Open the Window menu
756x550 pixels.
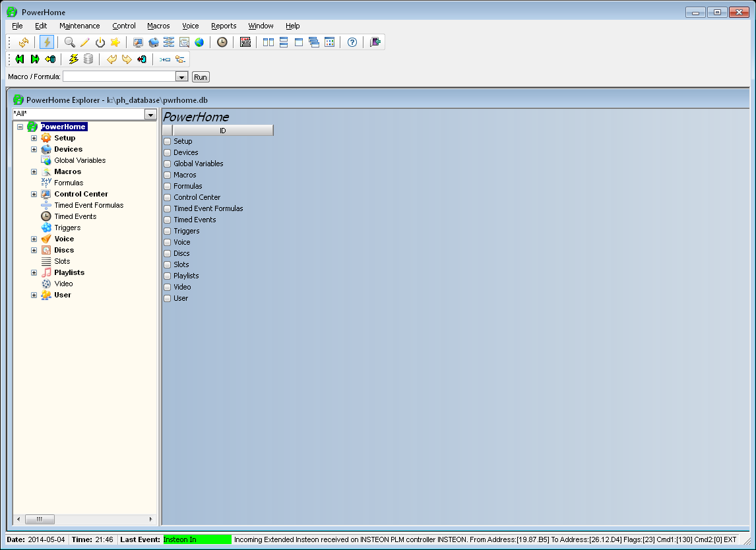click(x=261, y=26)
